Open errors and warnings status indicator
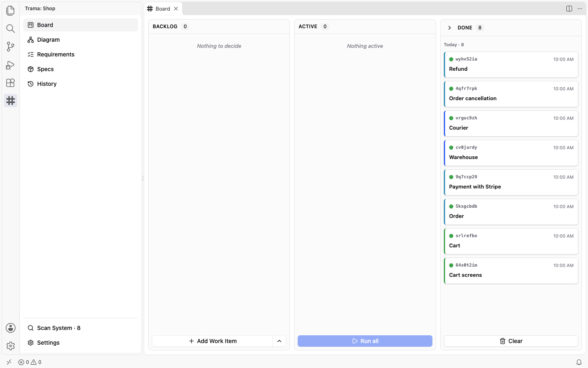The image size is (588, 368). (30, 362)
